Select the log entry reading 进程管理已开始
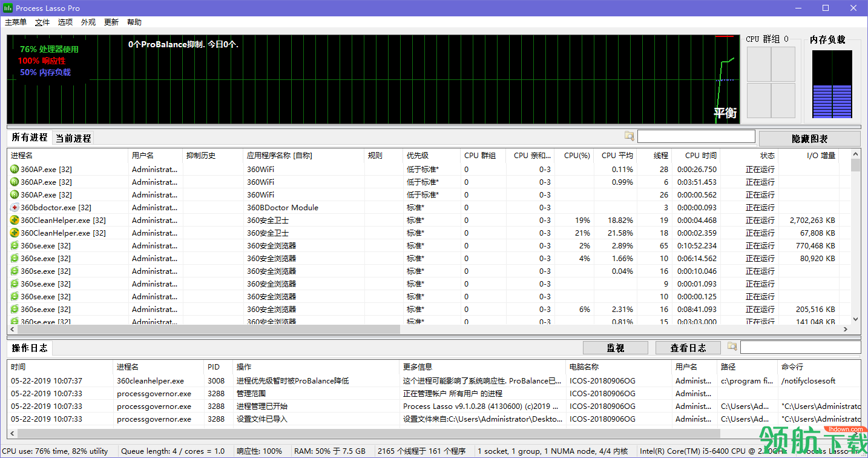 coord(434,407)
